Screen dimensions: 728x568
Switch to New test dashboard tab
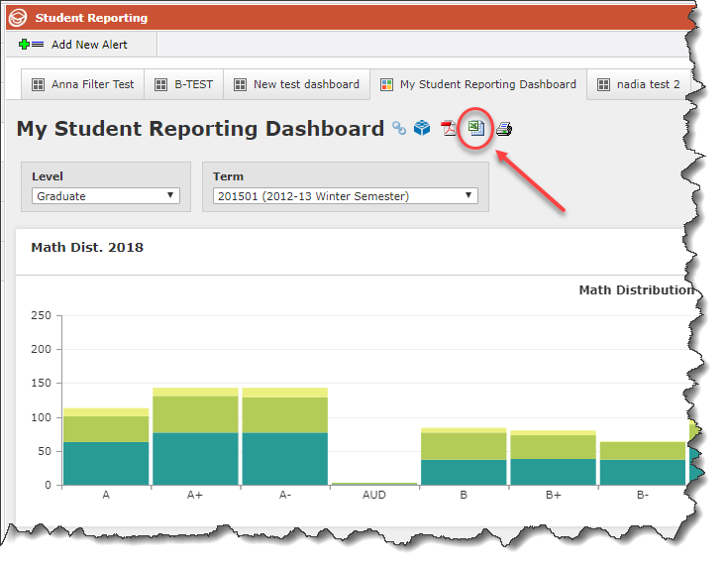pyautogui.click(x=296, y=84)
